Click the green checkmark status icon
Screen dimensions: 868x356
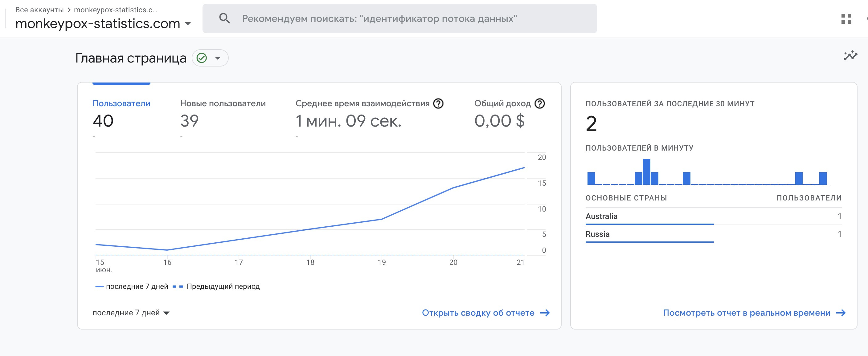(x=202, y=58)
